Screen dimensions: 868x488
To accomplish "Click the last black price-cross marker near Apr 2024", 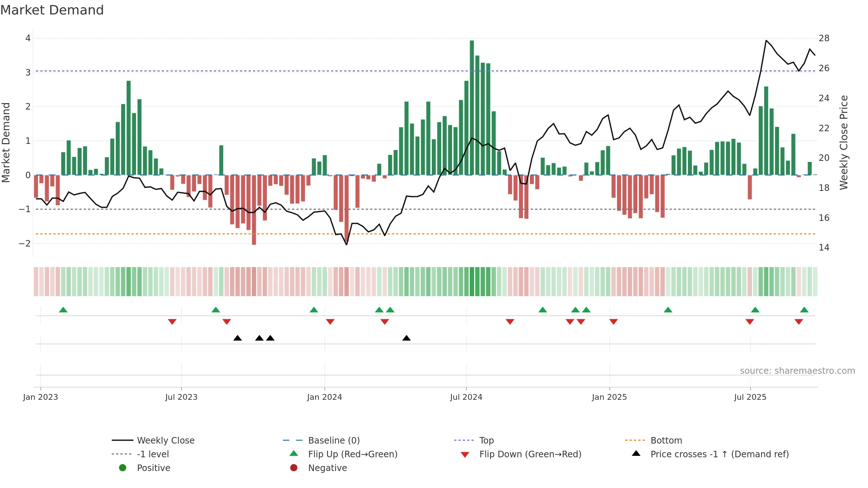I will click(x=407, y=338).
